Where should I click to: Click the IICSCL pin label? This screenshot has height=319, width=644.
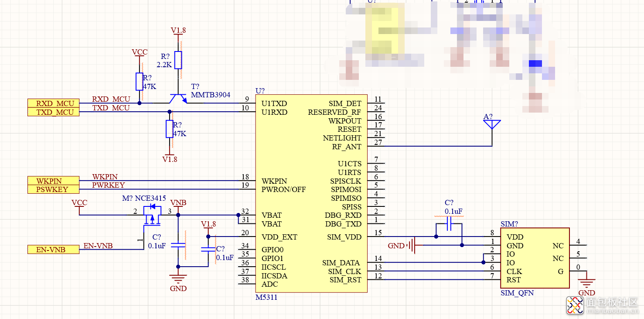pos(274,268)
